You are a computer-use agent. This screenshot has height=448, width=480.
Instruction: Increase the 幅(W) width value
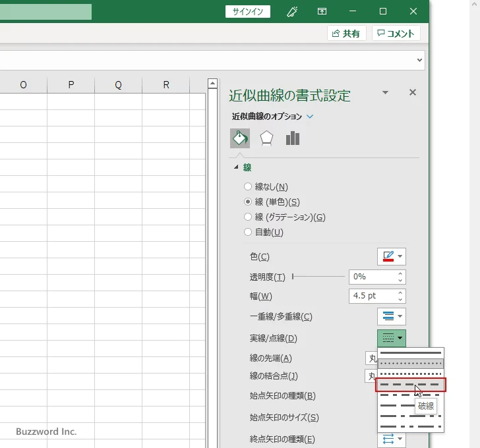[x=400, y=293]
